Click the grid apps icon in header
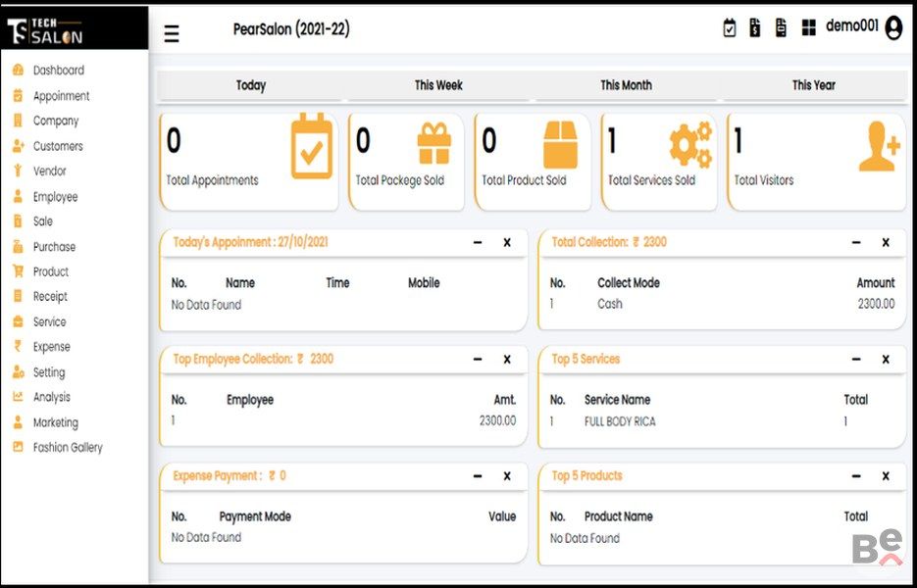The width and height of the screenshot is (917, 588). pyautogui.click(x=808, y=28)
